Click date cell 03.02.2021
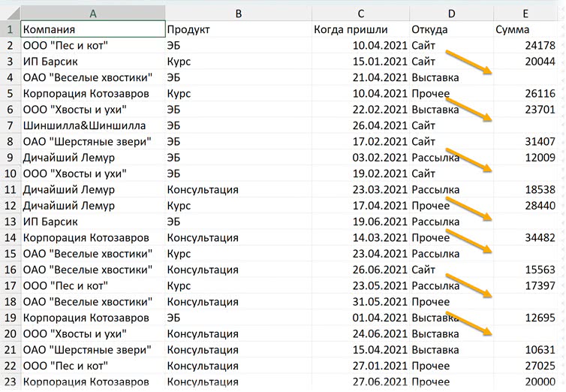 coord(360,158)
